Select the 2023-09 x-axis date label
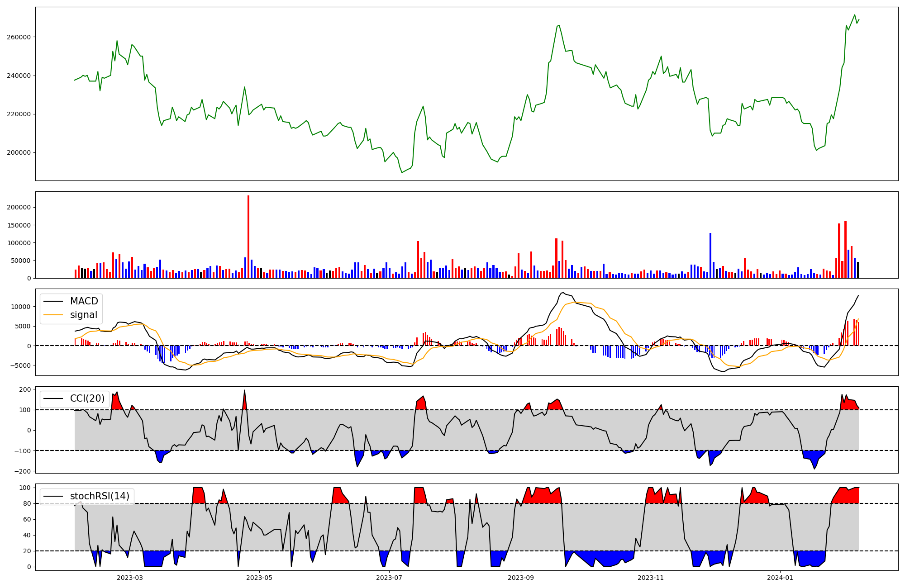Viewport: 905px width, 588px height. tap(521, 578)
